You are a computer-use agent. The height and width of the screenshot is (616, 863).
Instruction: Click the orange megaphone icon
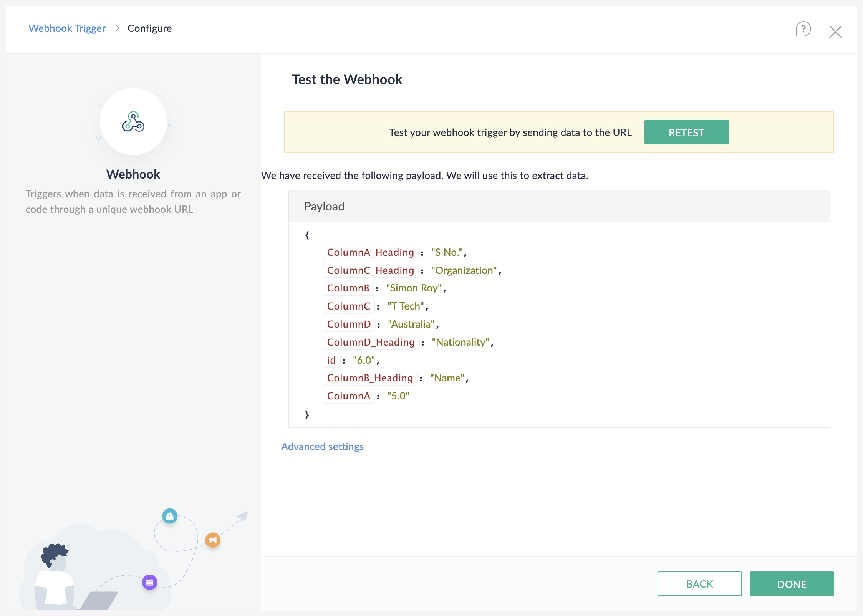pyautogui.click(x=213, y=540)
